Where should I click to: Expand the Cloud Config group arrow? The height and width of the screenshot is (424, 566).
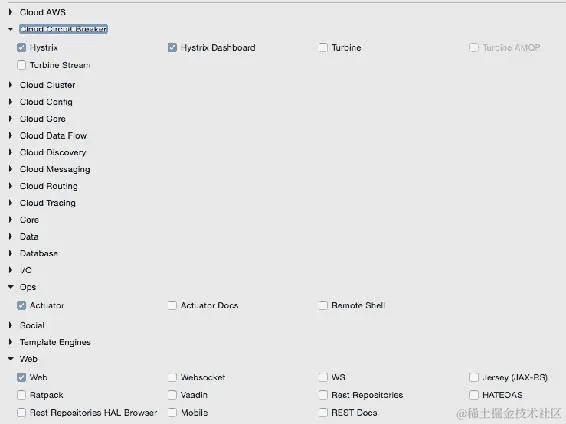tap(10, 102)
